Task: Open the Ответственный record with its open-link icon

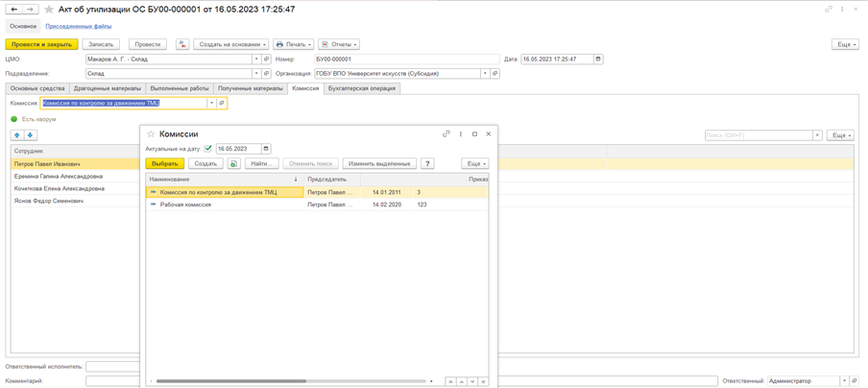Action: coord(855,381)
